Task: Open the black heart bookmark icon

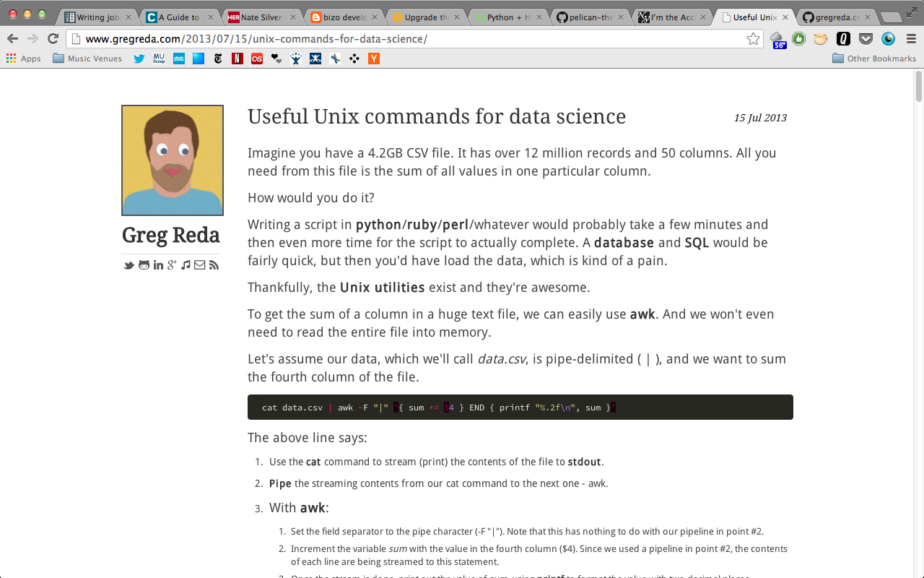Action: click(276, 59)
